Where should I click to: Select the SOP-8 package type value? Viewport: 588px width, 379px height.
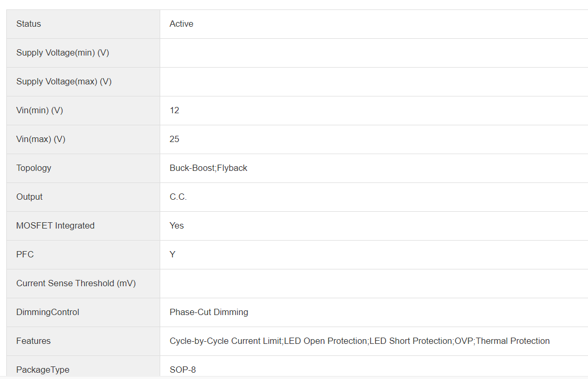[x=182, y=370]
